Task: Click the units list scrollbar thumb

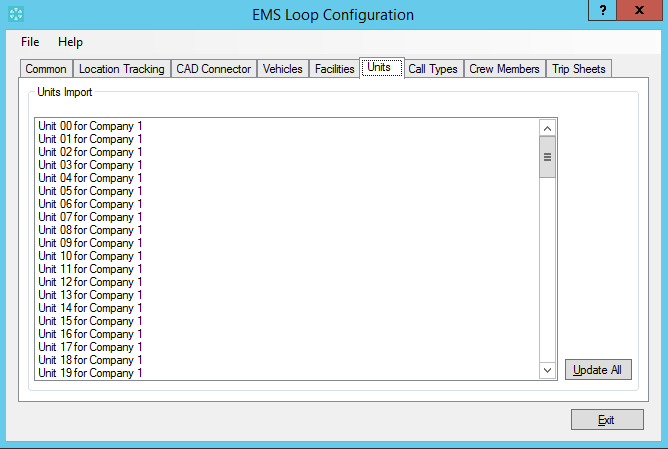Action: [547, 157]
